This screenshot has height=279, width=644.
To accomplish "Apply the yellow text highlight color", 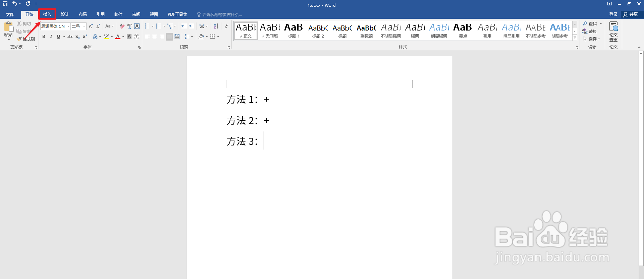I will (106, 37).
